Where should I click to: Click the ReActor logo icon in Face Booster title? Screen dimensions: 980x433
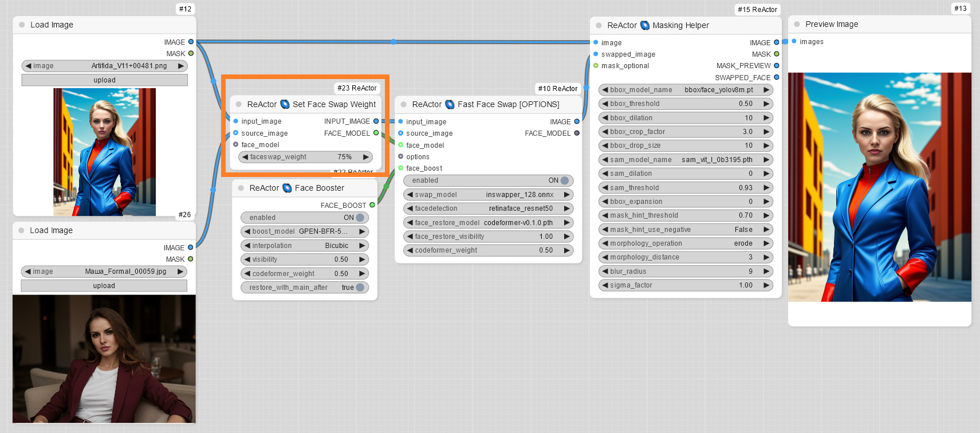287,188
